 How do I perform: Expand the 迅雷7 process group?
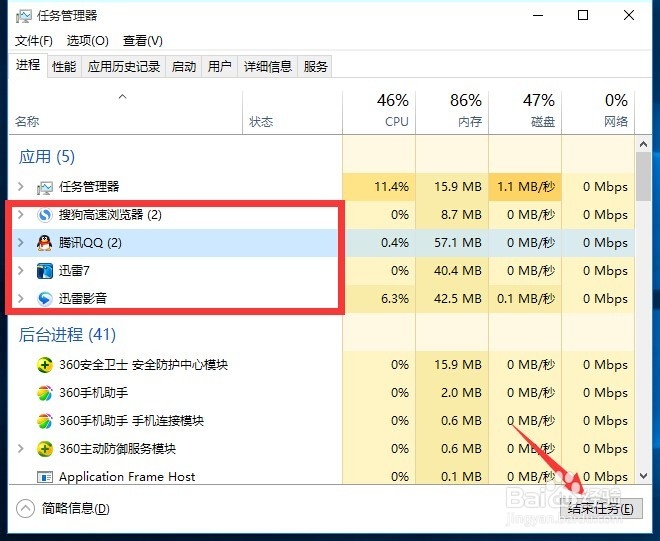click(x=20, y=270)
